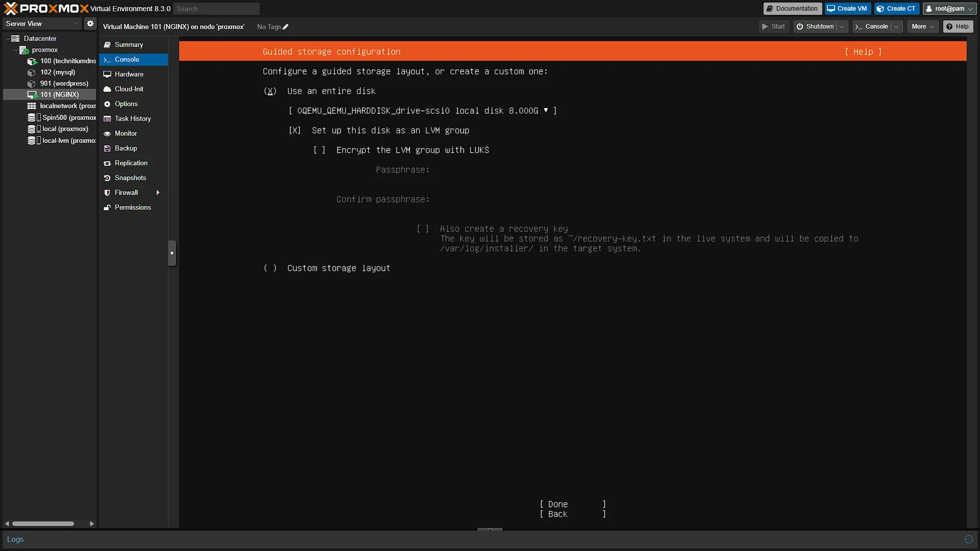Click the Back button in installer
The height and width of the screenshot is (551, 980).
573,514
